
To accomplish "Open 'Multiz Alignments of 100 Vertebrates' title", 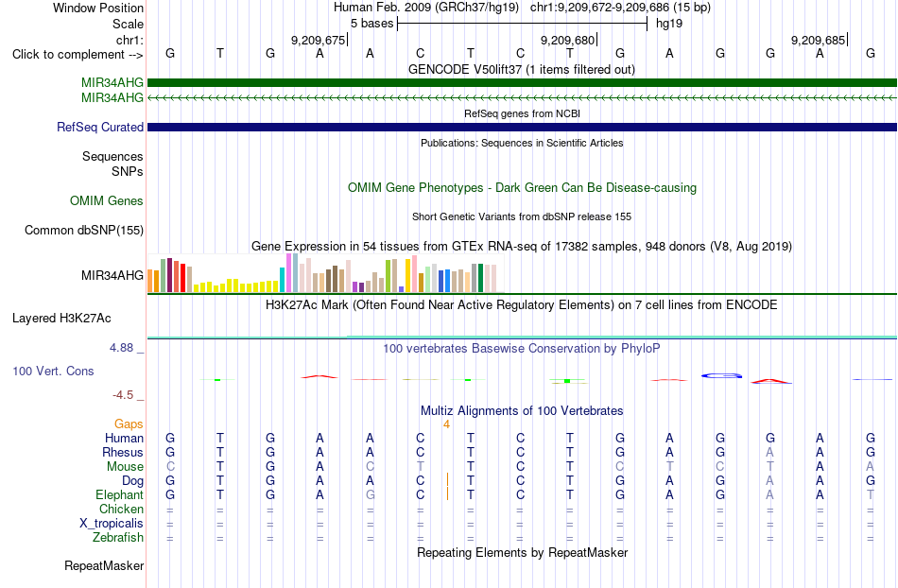I will coord(522,410).
